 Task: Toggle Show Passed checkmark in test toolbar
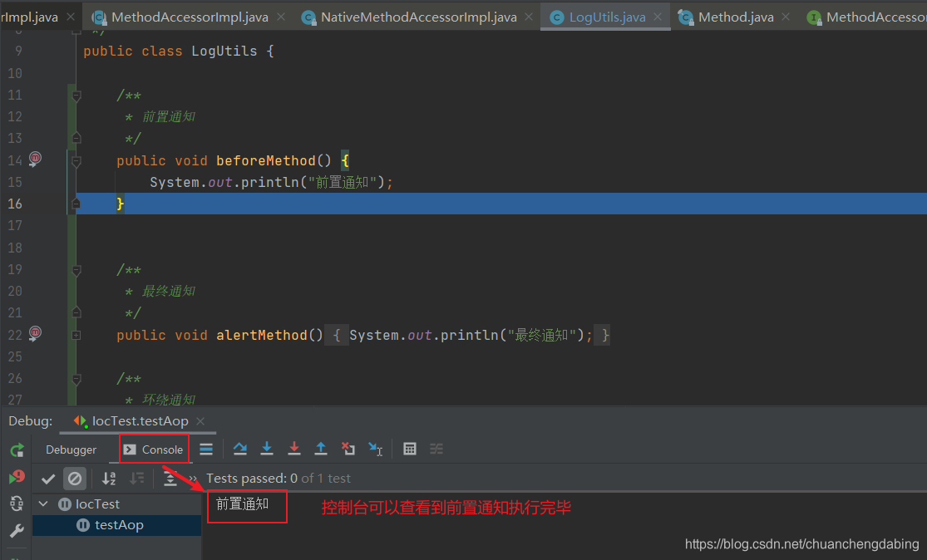click(x=48, y=479)
